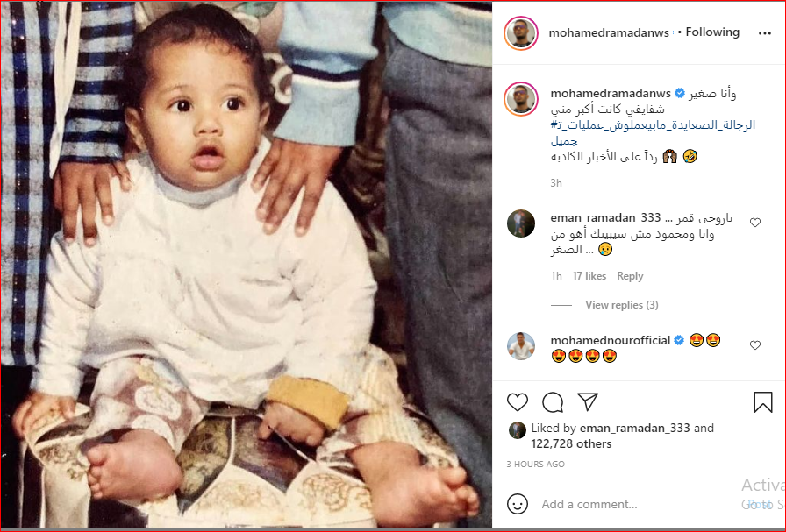Viewport: 786px width, 532px height.
Task: Toggle the Following button
Action: pos(712,32)
